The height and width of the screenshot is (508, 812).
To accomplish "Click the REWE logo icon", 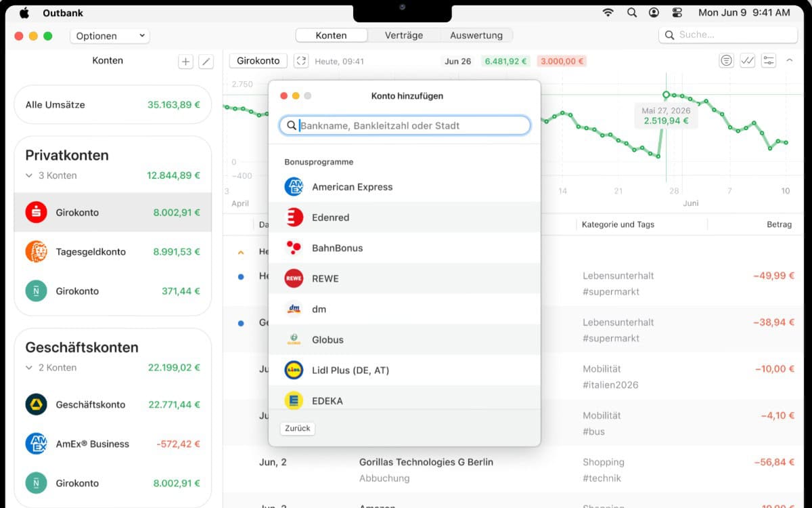I will [x=294, y=278].
